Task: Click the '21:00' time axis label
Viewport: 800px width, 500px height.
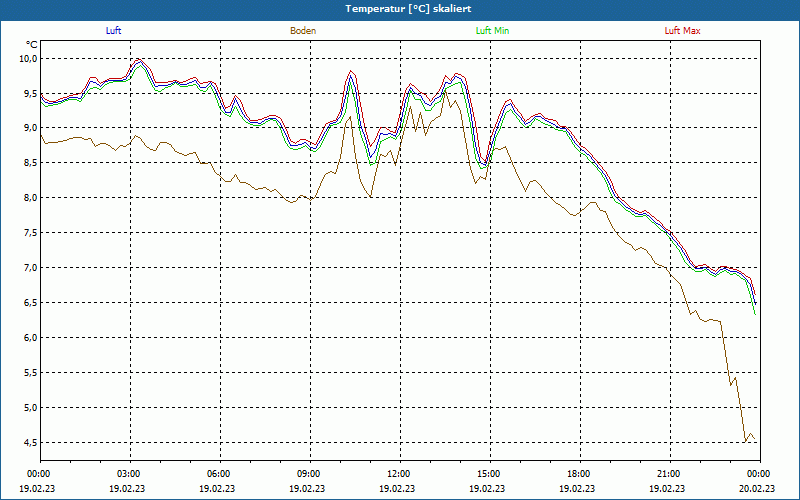Action: (670, 474)
